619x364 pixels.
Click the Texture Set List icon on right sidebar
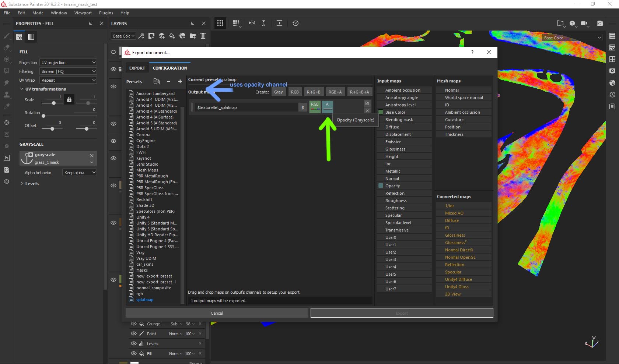(x=612, y=36)
